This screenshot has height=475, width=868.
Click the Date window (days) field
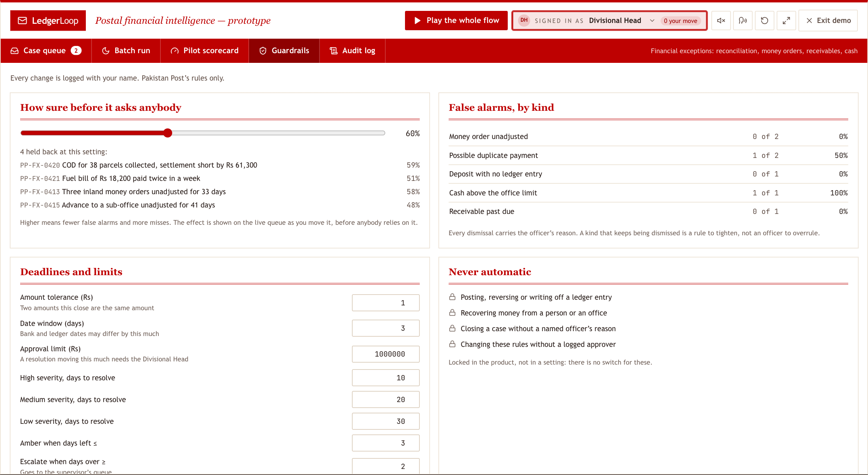(x=386, y=328)
